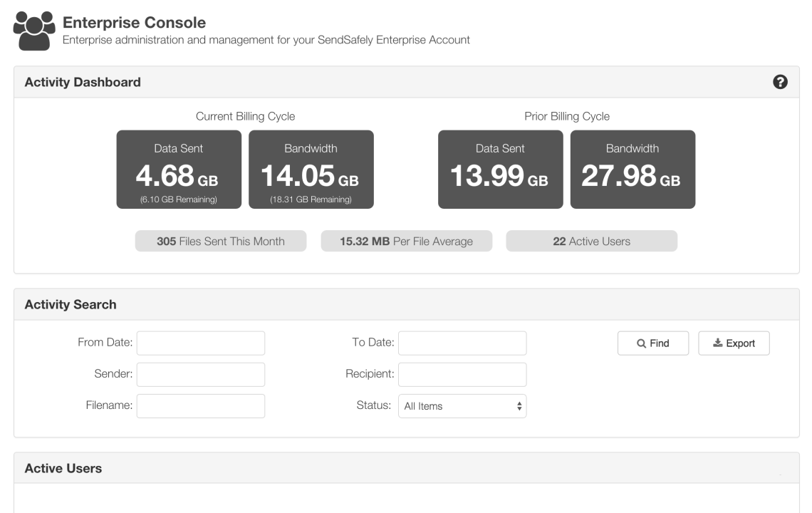Click the Active Users panel header
Viewport: 812px width, 513px height.
[x=63, y=468]
